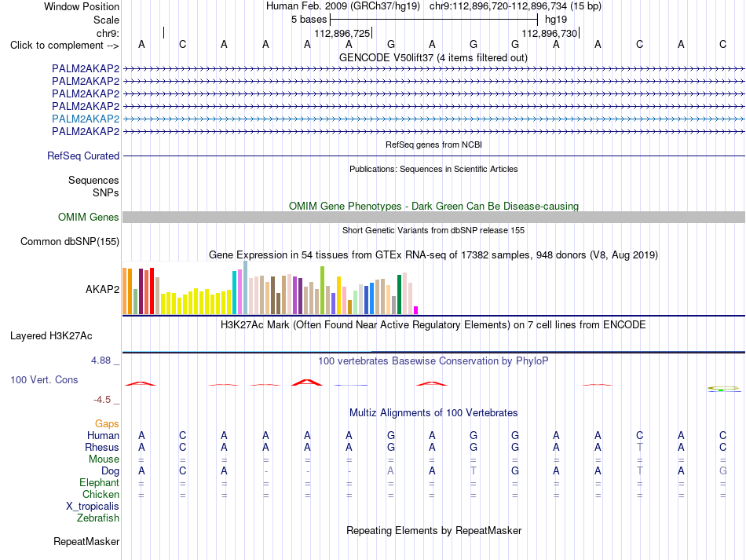The image size is (746, 560).
Task: Click the Scale label on the left
Action: (x=106, y=20)
